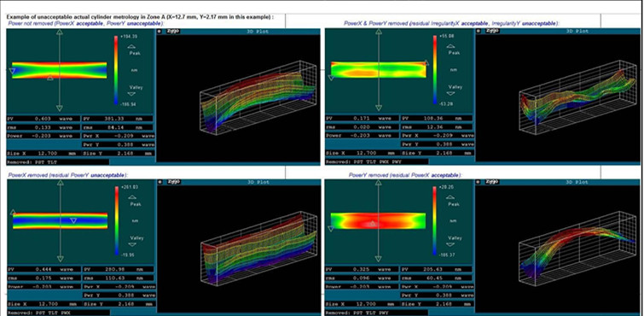This screenshot has width=644, height=316.
Task: Click top slice-line triangle in PowerX & PowerY removed map
Action: (378, 32)
